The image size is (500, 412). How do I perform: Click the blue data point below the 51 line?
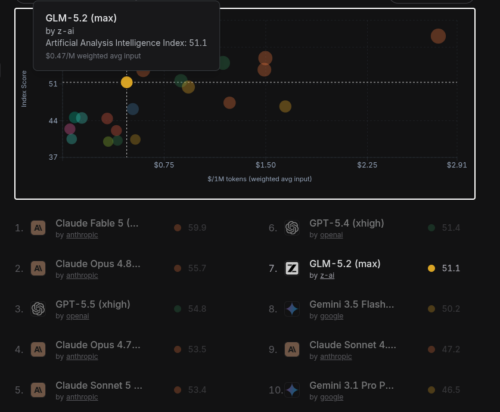133,109
